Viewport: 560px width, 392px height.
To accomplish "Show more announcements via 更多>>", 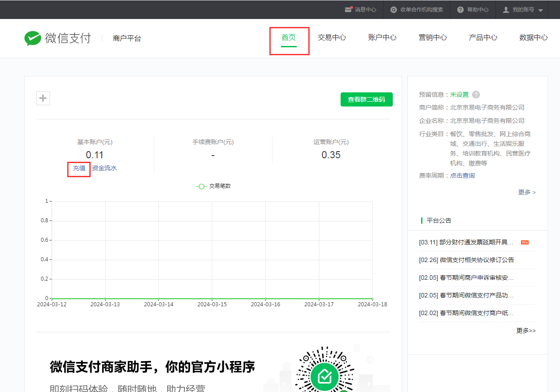I will point(526,331).
